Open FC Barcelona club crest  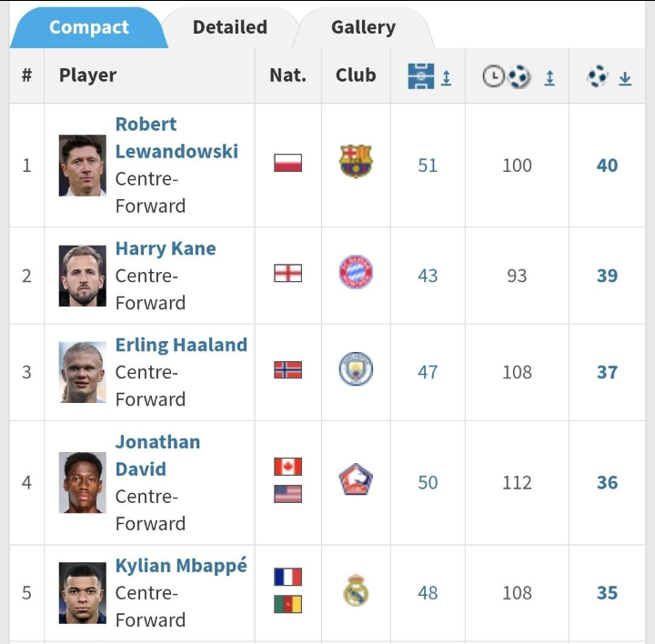[356, 162]
